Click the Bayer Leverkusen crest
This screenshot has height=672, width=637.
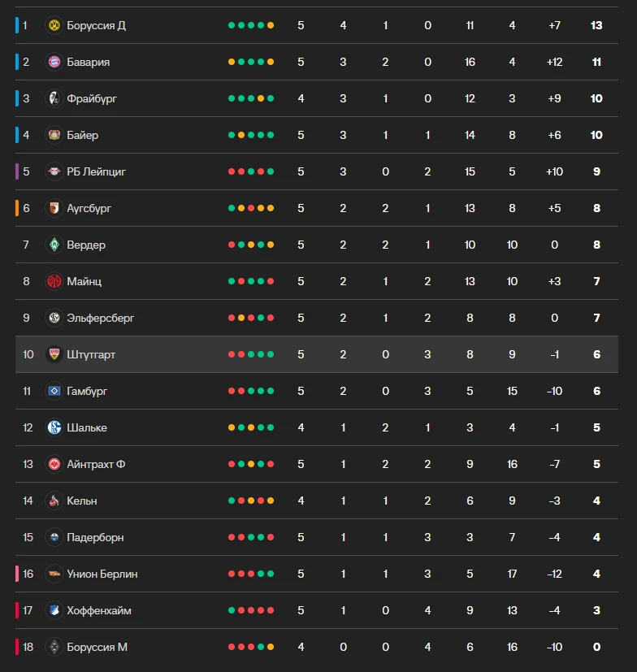54,135
